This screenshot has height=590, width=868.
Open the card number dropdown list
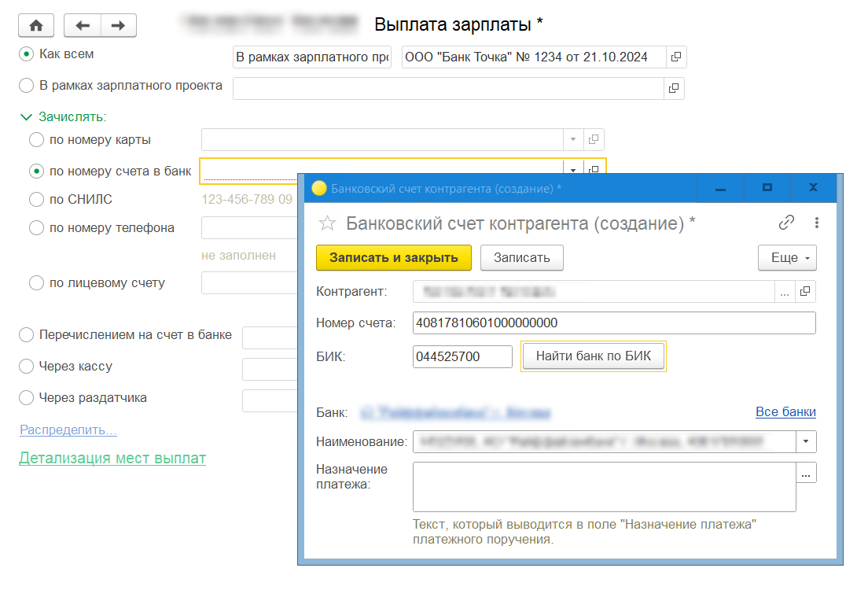tap(573, 140)
